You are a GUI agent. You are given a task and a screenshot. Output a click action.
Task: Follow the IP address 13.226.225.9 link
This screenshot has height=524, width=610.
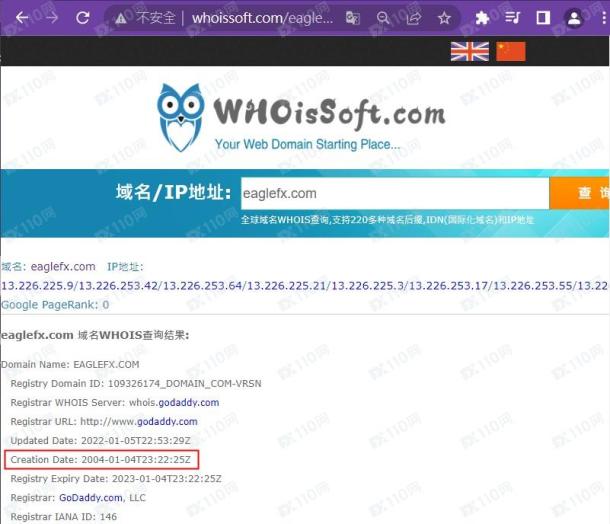pyautogui.click(x=37, y=286)
